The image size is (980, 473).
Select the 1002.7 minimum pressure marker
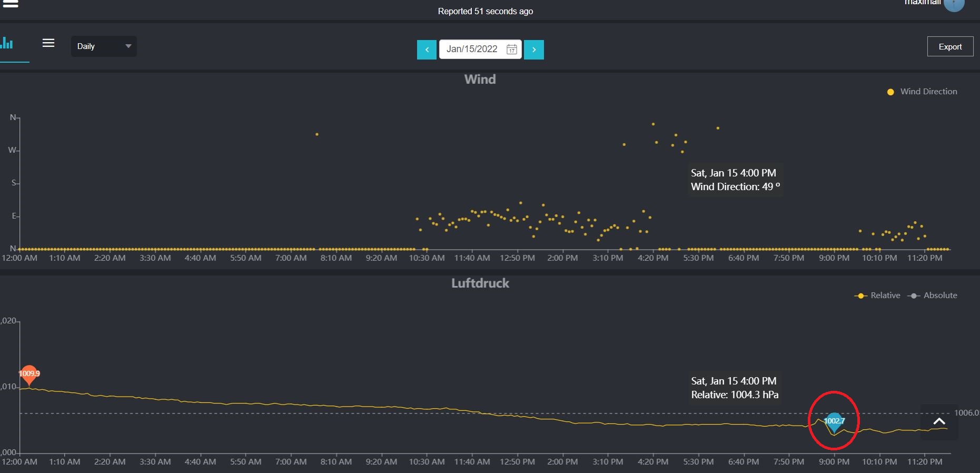click(834, 421)
